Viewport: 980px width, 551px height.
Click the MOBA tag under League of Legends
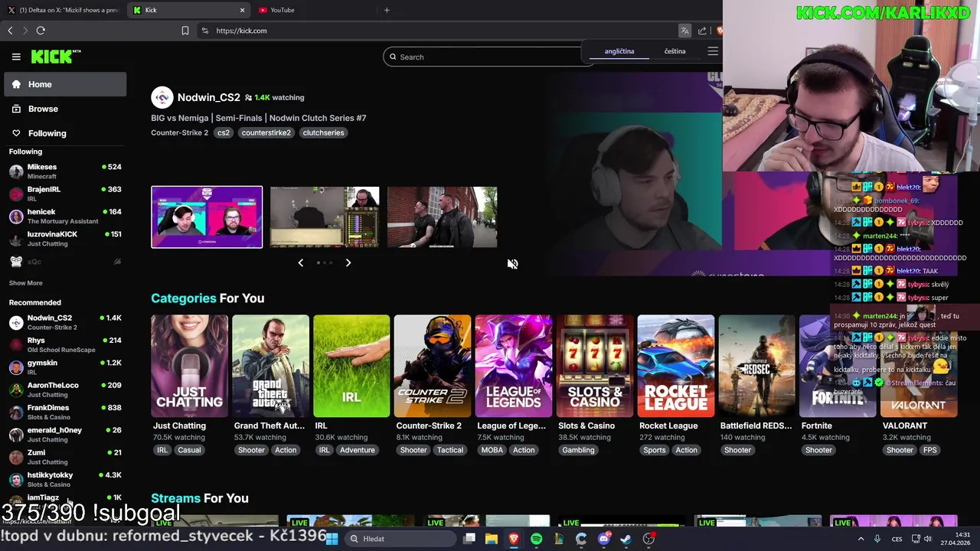tap(492, 450)
